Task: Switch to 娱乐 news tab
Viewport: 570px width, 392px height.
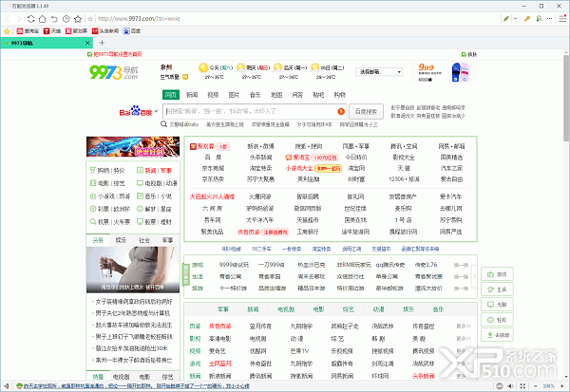Action: (121, 240)
